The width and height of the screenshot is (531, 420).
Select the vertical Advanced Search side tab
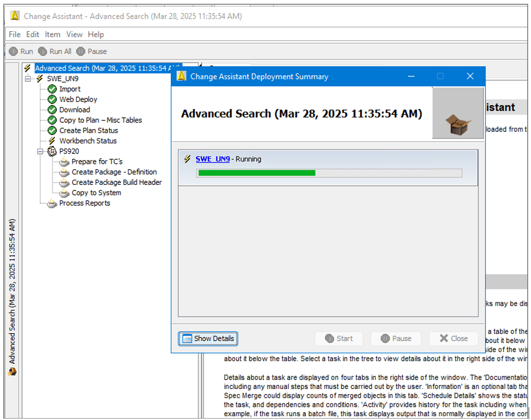click(12, 297)
